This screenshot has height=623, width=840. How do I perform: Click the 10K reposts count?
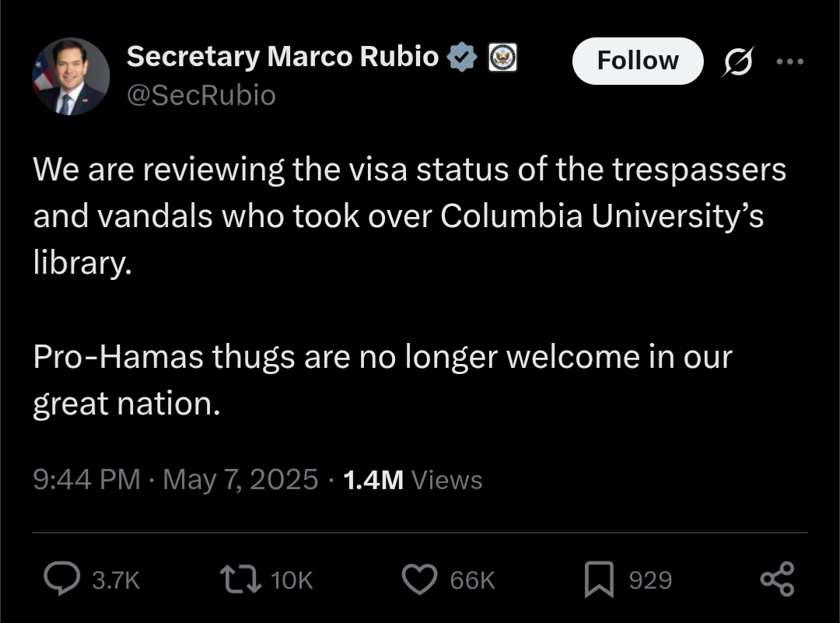pos(292,580)
